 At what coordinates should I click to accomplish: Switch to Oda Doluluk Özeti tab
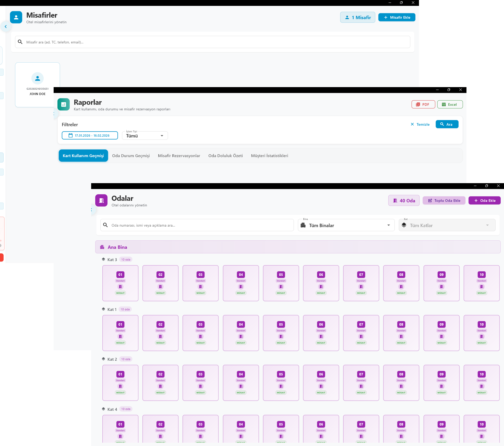(x=225, y=156)
